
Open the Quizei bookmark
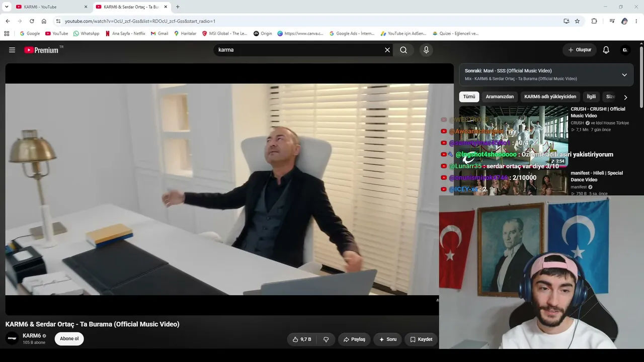[x=455, y=34]
